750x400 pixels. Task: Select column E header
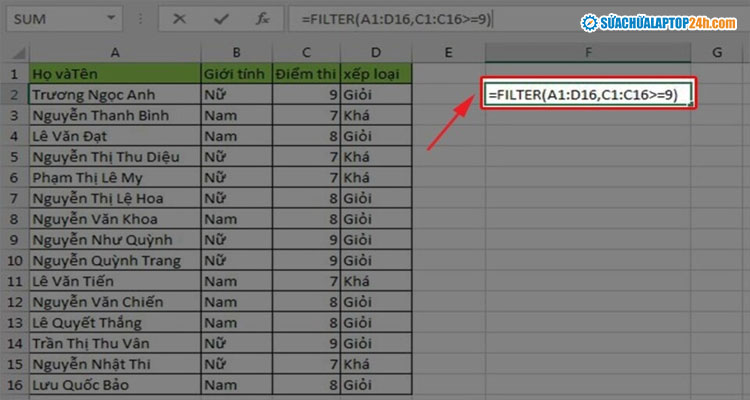click(x=448, y=53)
